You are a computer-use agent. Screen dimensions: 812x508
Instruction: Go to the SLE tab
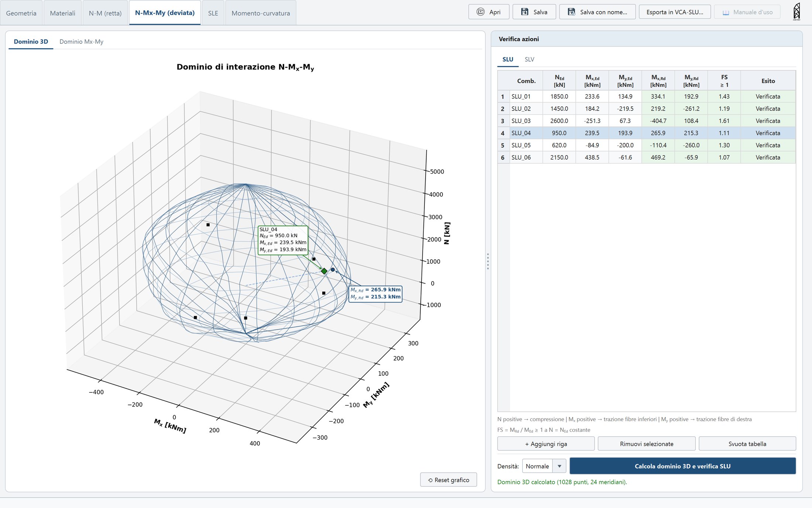coord(213,13)
